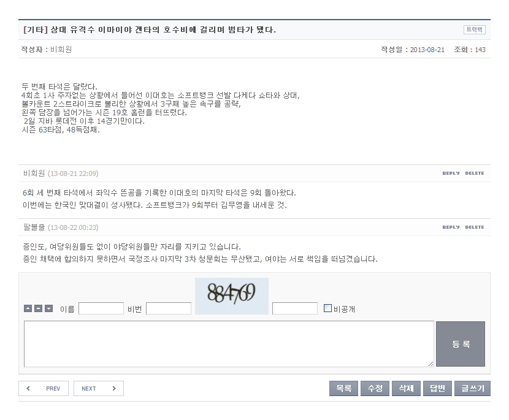This screenshot has height=420, width=509.
Task: Click the down-arrow textarea expand icon
Action: click(x=48, y=308)
